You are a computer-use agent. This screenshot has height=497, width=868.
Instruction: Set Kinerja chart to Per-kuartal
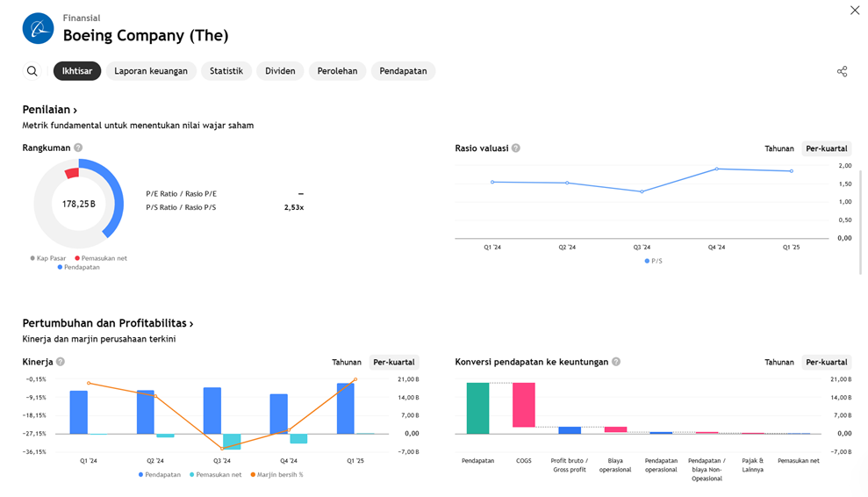[x=393, y=362]
